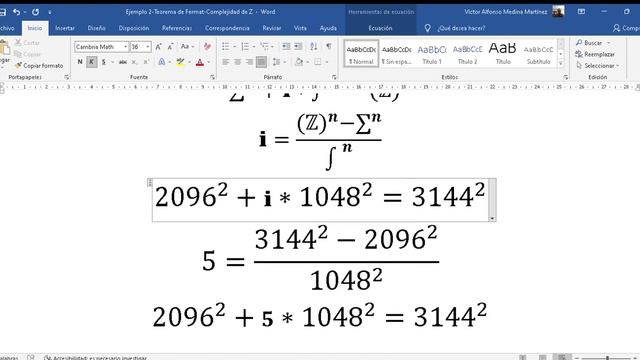
Task: Increase font size with the large A icon
Action: 158,47
